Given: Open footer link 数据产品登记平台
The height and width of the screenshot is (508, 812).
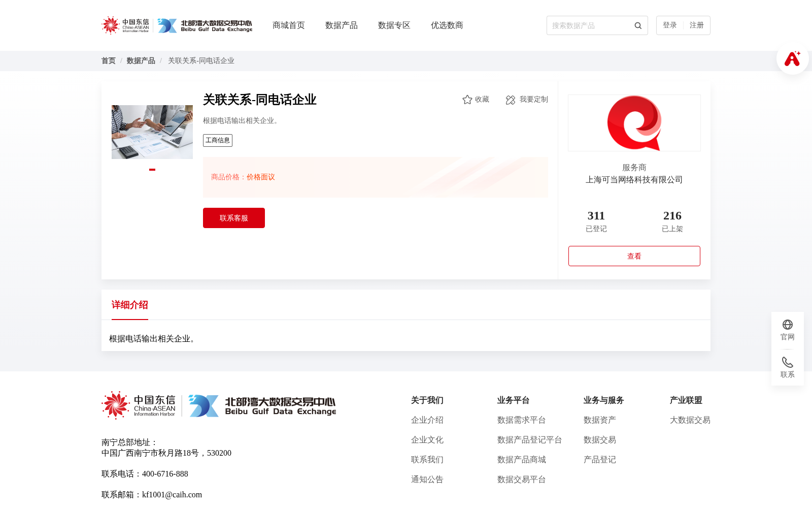Looking at the screenshot, I should 530,440.
